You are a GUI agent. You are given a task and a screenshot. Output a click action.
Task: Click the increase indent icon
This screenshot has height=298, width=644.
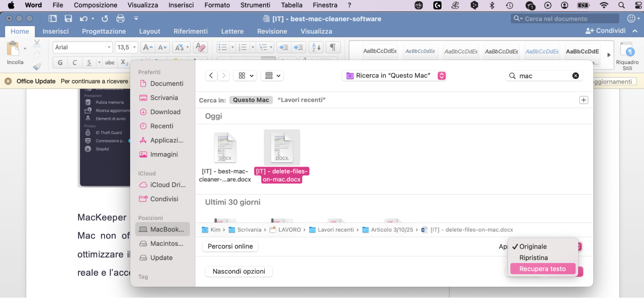click(x=299, y=47)
